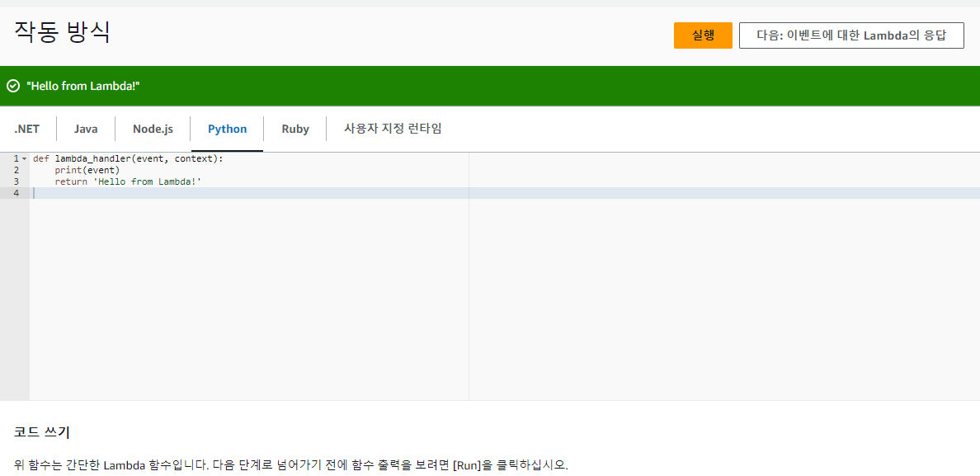Viewport: 980px width, 476px height.
Task: Click the print(event) statement in the code
Action: point(87,170)
